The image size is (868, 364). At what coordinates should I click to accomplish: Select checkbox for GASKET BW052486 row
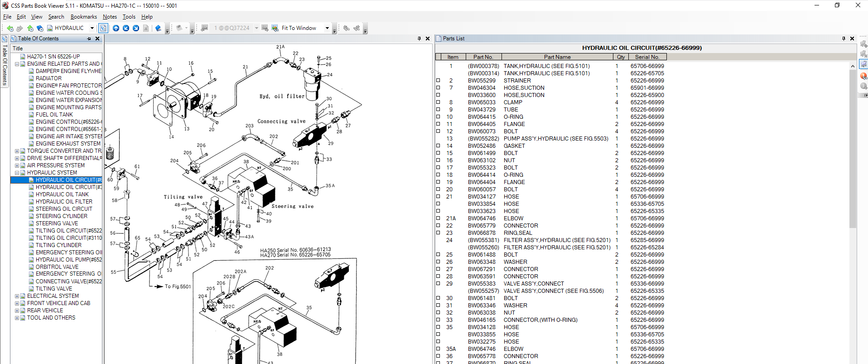[x=438, y=146]
